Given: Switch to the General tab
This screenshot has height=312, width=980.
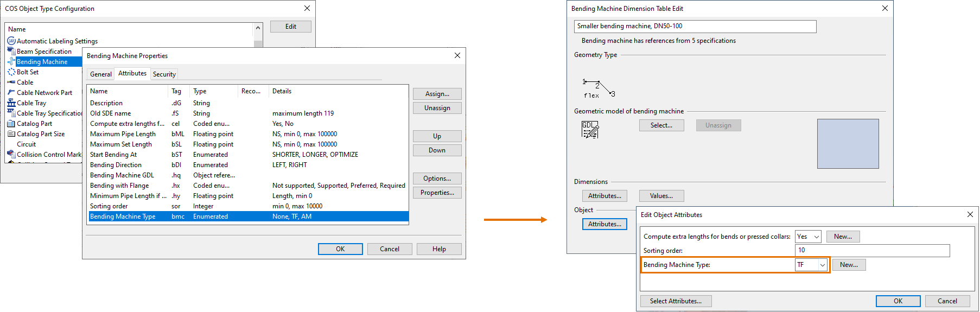Looking at the screenshot, I should pyautogui.click(x=101, y=74).
